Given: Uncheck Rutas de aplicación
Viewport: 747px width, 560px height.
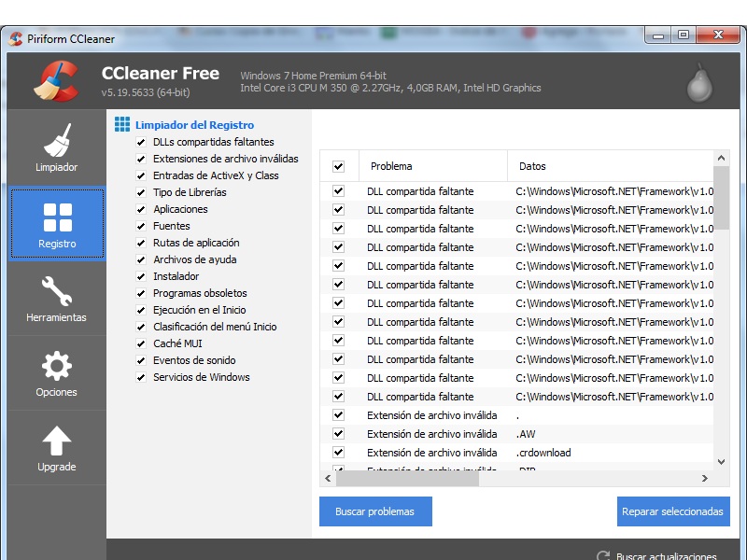Looking at the screenshot, I should [141, 243].
